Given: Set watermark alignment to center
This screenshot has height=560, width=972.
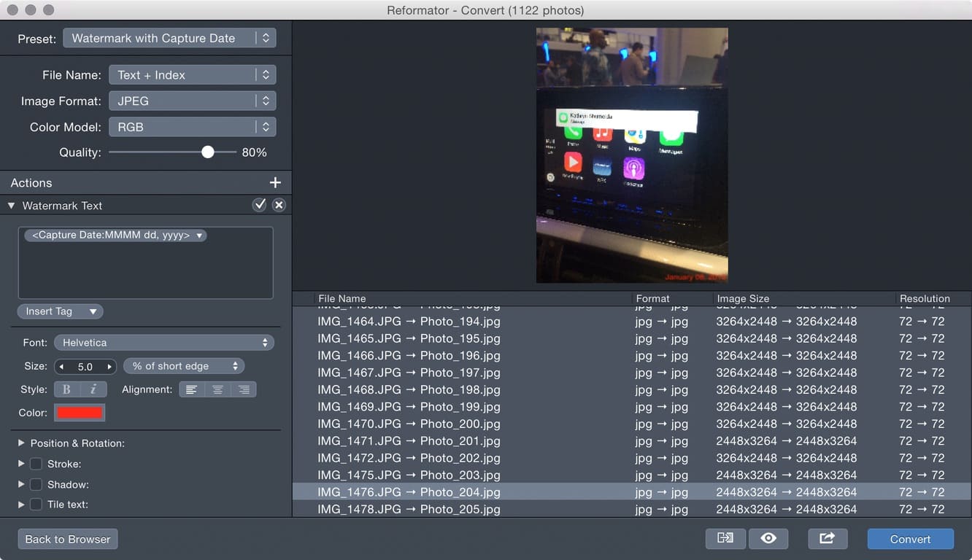Looking at the screenshot, I should pos(217,389).
